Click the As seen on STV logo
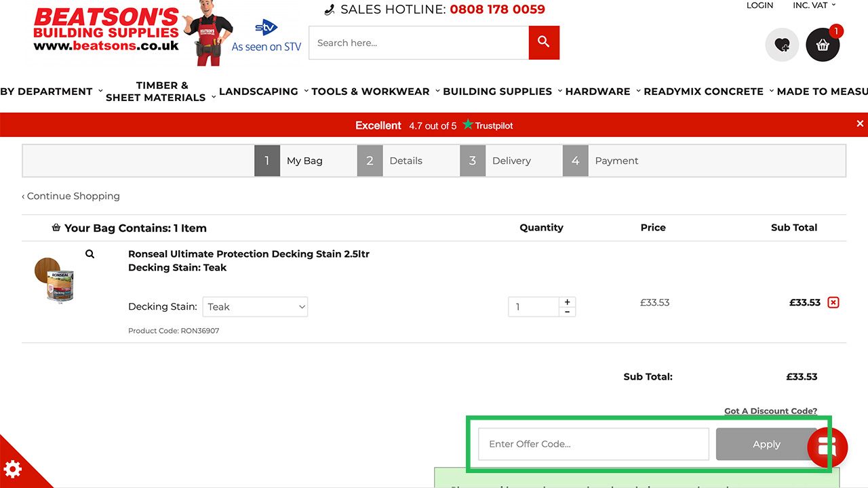The height and width of the screenshot is (488, 868). pos(267,37)
